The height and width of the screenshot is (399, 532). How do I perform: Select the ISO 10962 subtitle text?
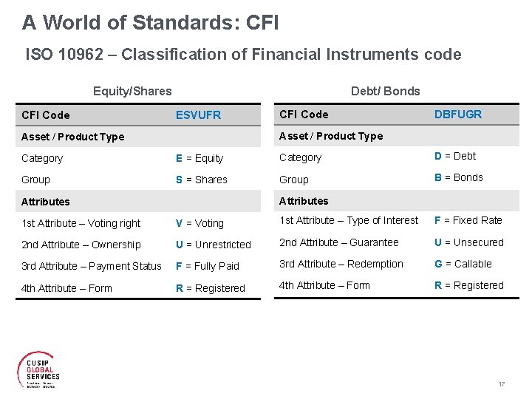tap(243, 55)
